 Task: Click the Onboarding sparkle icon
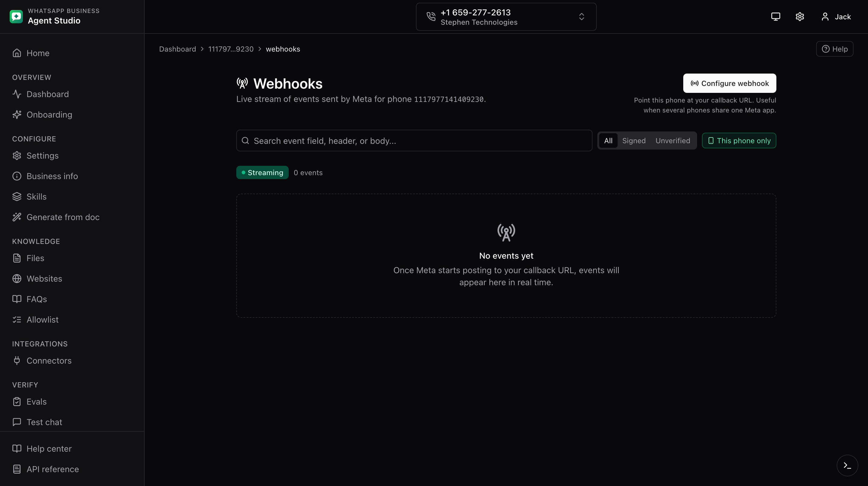tap(17, 115)
